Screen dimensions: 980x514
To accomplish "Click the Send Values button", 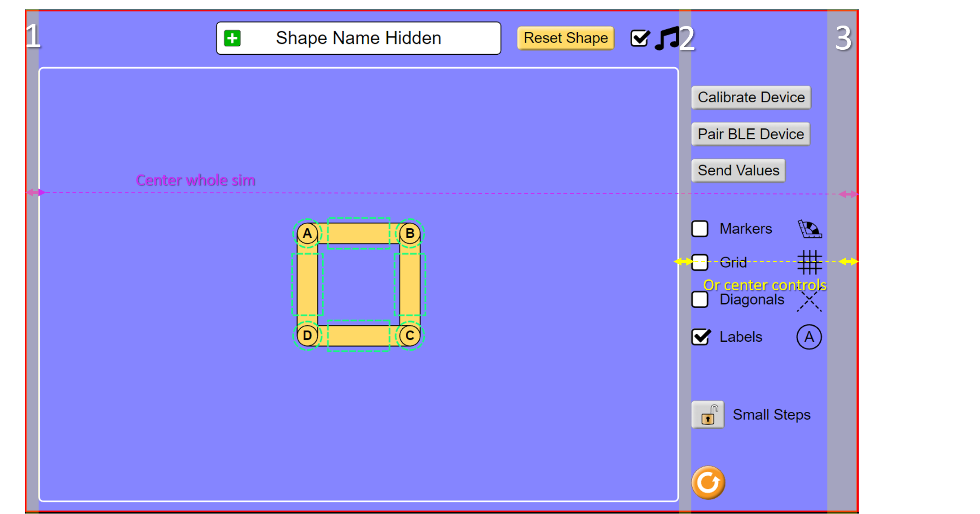I will tap(738, 170).
